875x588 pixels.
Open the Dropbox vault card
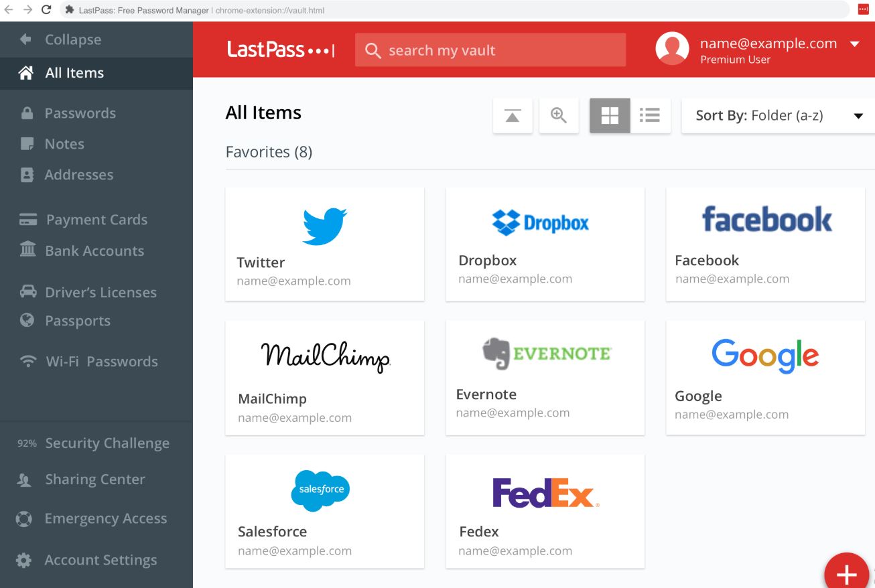(x=545, y=244)
